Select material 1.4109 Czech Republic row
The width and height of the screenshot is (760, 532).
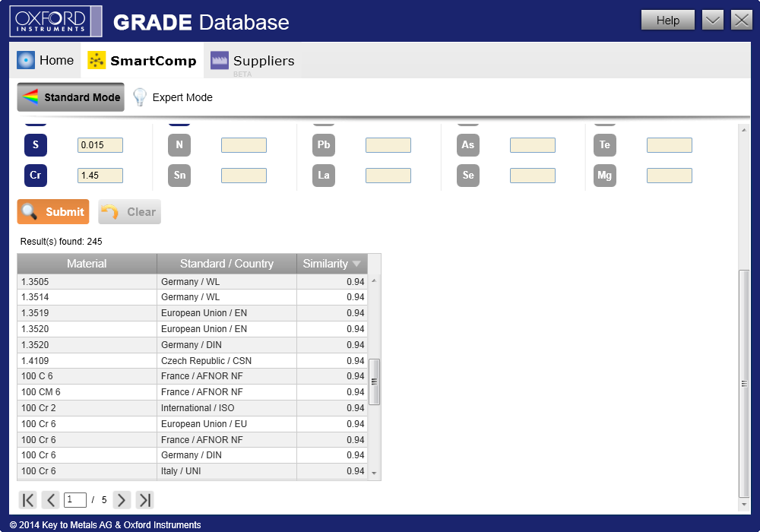coord(192,361)
